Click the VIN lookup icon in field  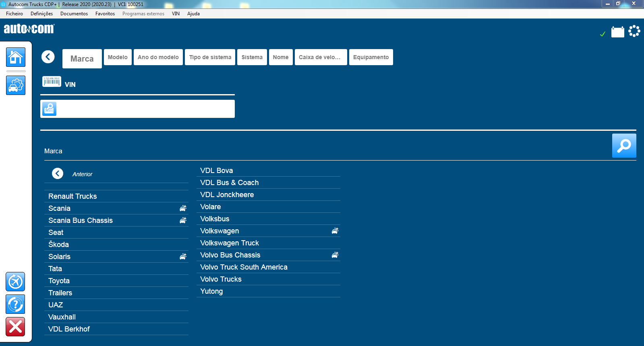click(x=50, y=109)
